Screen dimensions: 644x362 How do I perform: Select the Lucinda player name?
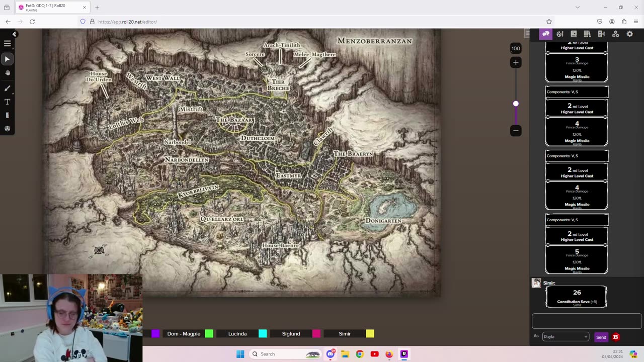[x=237, y=334]
